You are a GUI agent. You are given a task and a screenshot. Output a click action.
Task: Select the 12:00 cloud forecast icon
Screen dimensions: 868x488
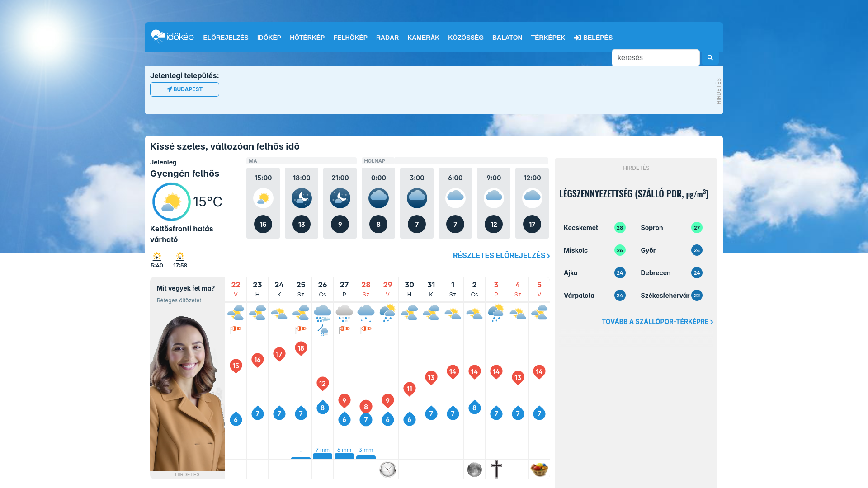click(x=532, y=198)
